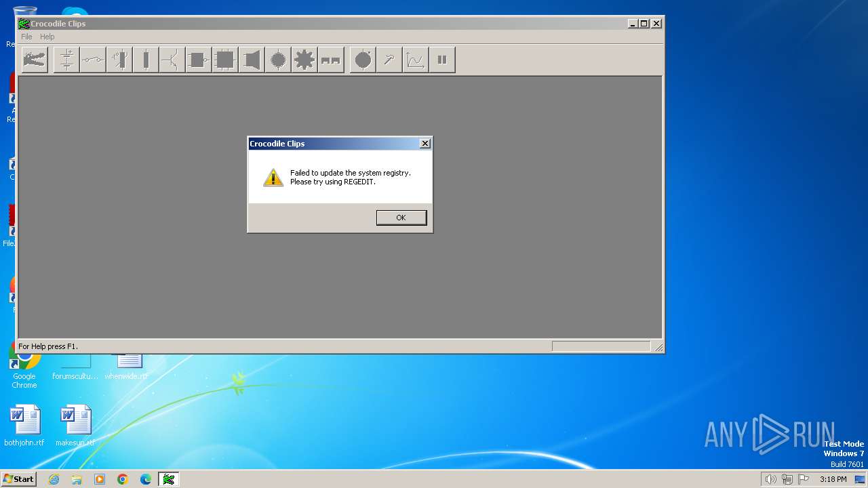Click the Action Center flag tray icon

click(804, 479)
